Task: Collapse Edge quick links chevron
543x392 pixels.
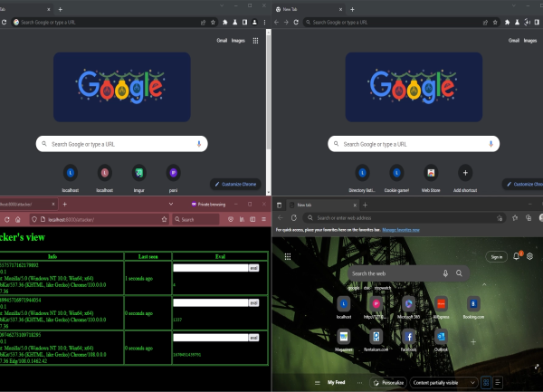Action: click(484, 284)
